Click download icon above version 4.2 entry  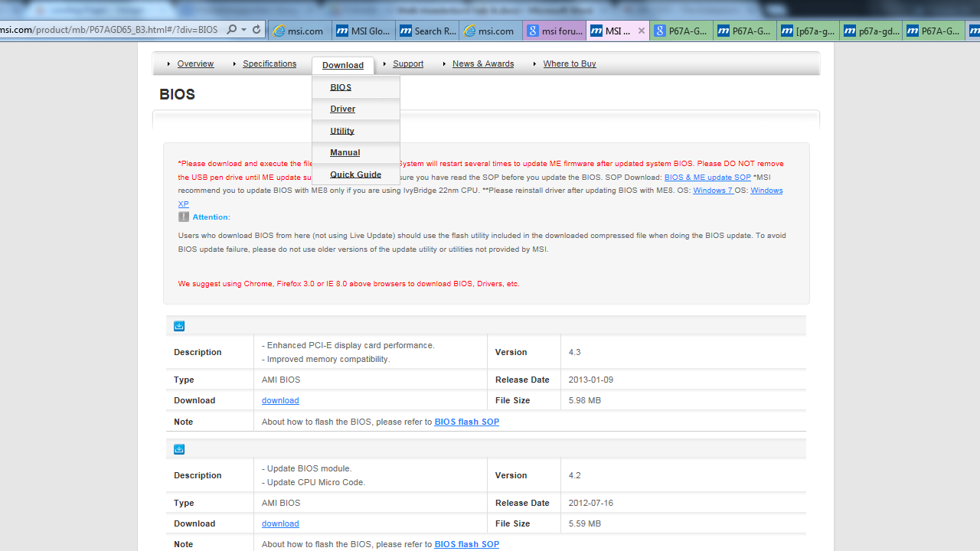click(179, 449)
